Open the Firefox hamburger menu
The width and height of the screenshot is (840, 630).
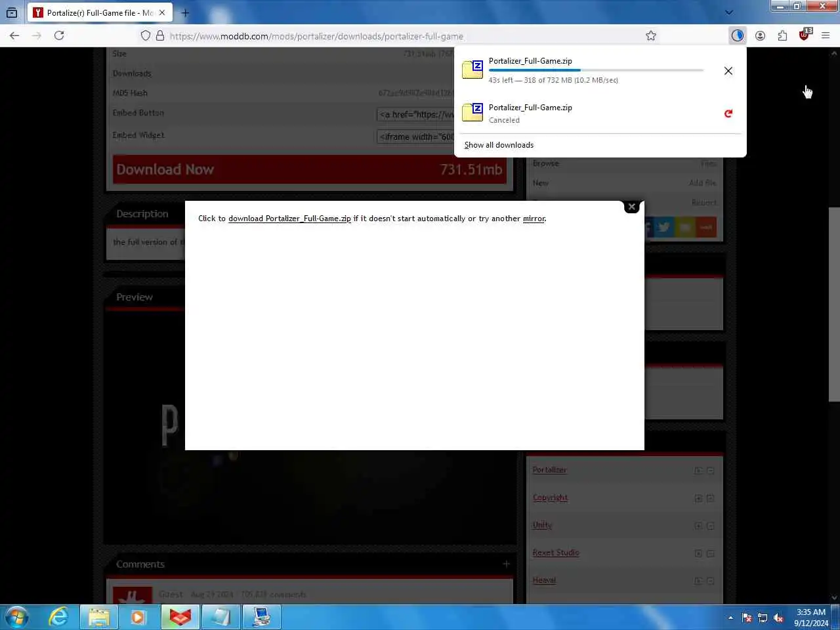point(826,35)
